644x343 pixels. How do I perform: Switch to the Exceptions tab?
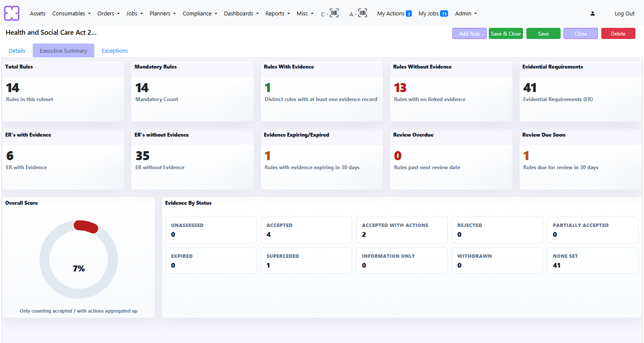coord(115,51)
